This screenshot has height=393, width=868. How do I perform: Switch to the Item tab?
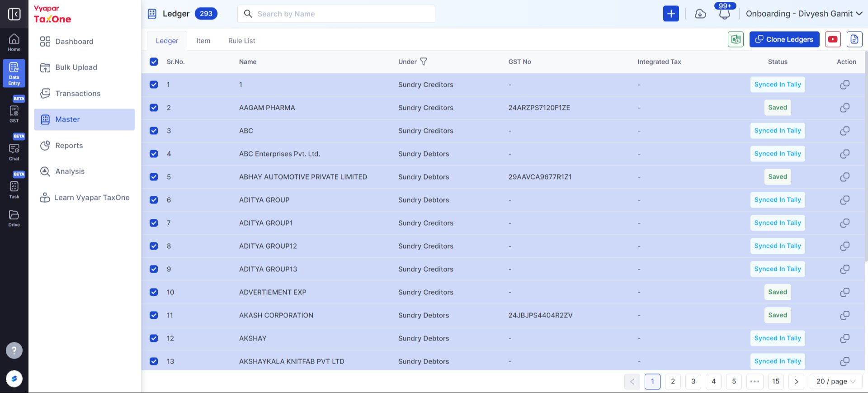203,41
